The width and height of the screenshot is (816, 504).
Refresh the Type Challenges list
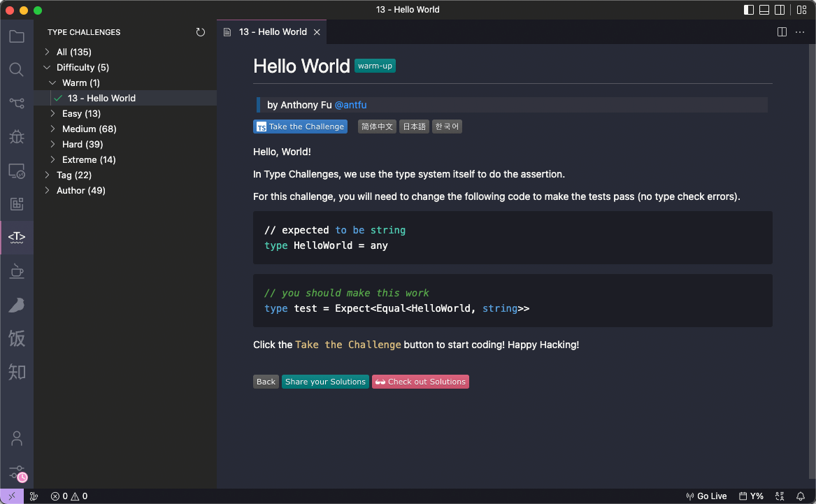[x=201, y=31]
